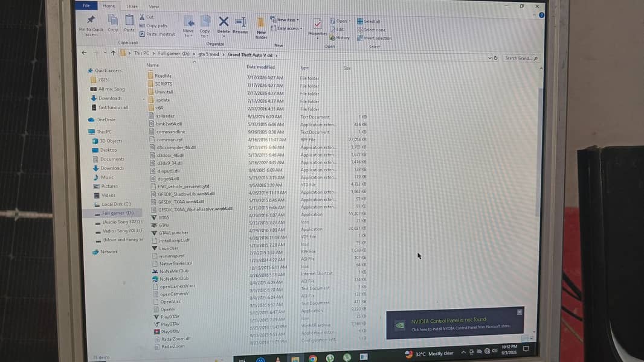Image resolution: width=644 pixels, height=362 pixels.
Task: Show hidden system tray icons
Action: pyautogui.click(x=463, y=352)
